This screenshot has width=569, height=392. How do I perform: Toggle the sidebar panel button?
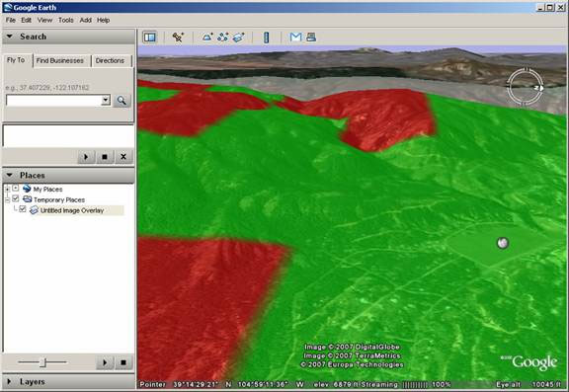(149, 37)
